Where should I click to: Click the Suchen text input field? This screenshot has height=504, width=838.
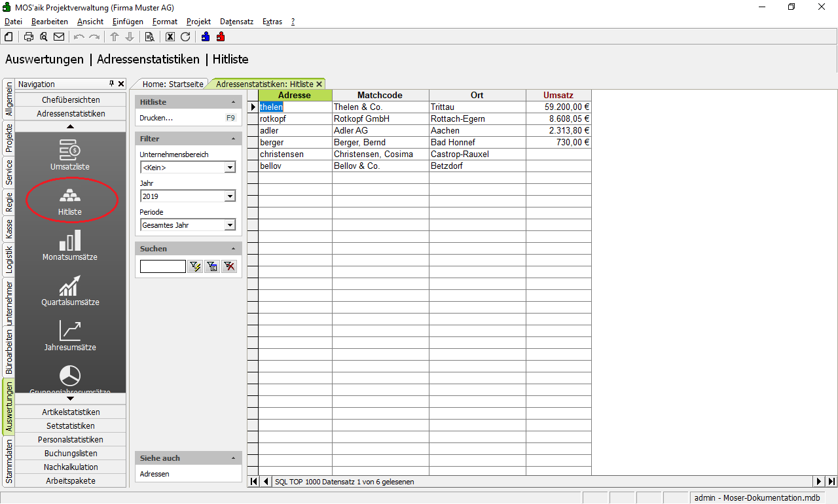tap(162, 266)
